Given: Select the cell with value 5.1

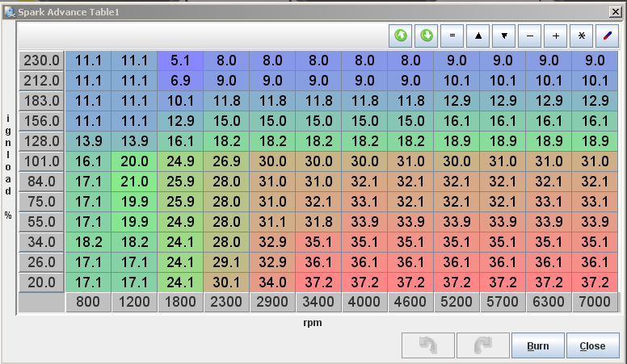Looking at the screenshot, I should (180, 61).
